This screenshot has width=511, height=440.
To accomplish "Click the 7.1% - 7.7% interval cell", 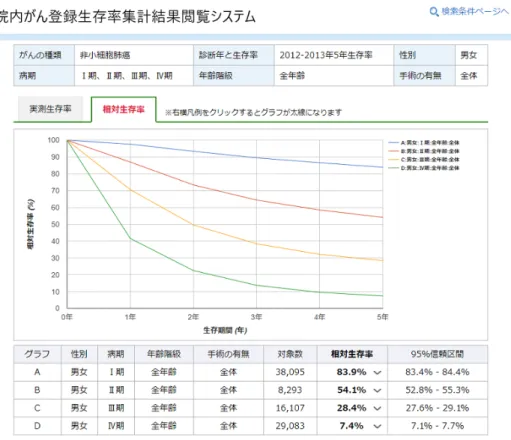I will [x=437, y=426].
